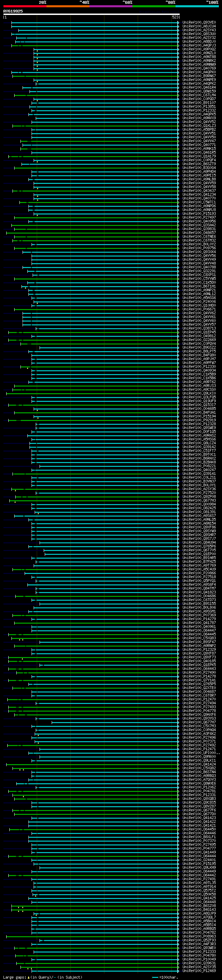Select hit label UniRef100_Q40771
222x980 pixels.
[x=199, y=145]
